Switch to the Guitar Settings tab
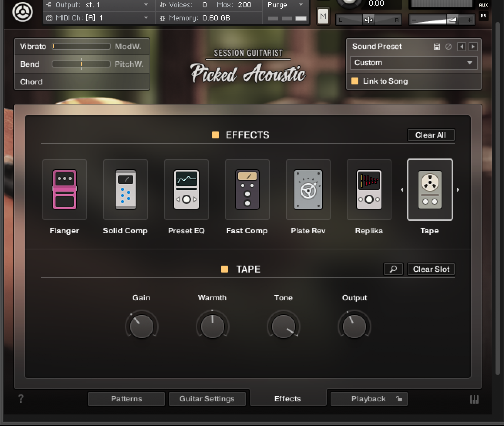The height and width of the screenshot is (426, 504). pyautogui.click(x=207, y=399)
